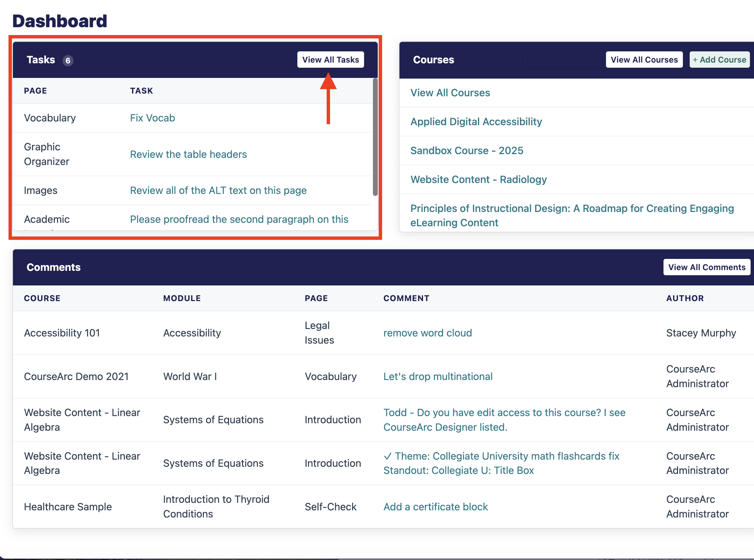Viewport: 754px width, 560px height.
Task: Click the Graphic Organizer page cell
Action: coord(47,154)
